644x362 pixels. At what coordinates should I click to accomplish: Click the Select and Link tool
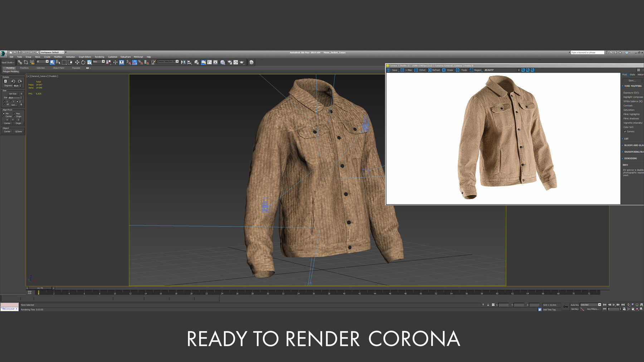(20, 62)
